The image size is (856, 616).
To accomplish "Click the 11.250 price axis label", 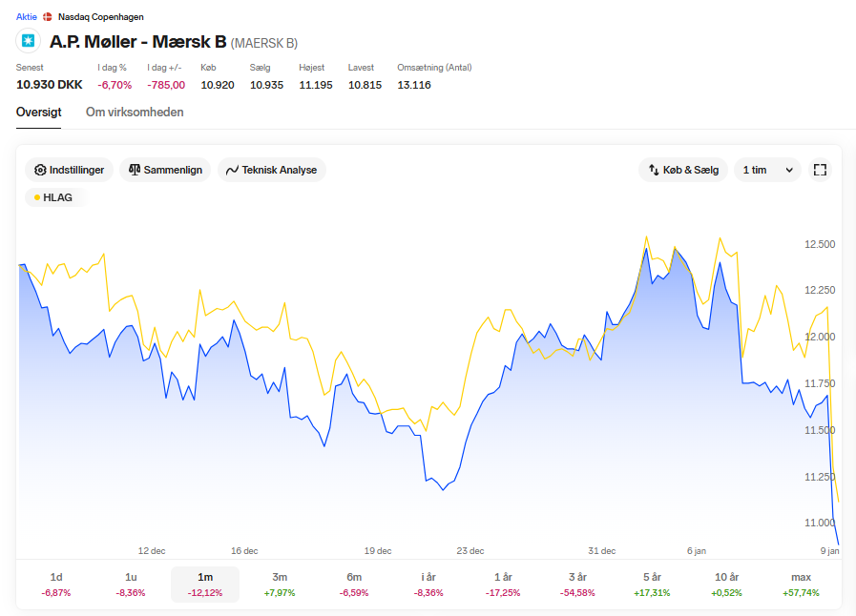I will (820, 477).
